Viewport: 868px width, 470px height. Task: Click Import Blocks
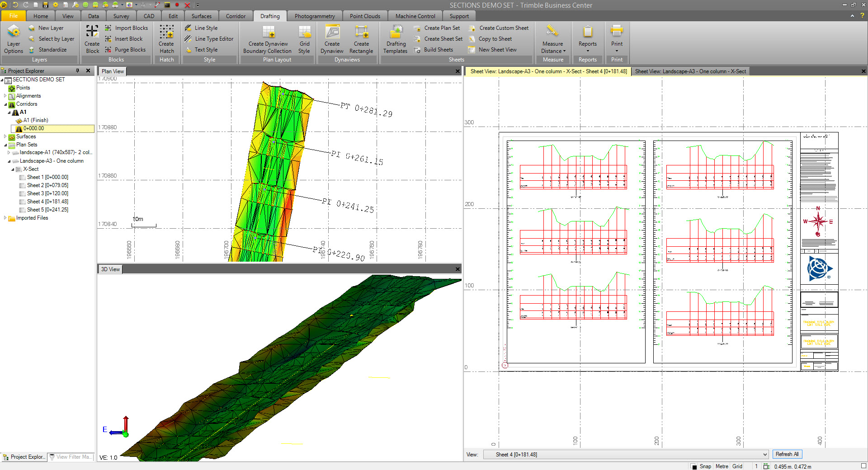[x=127, y=28]
